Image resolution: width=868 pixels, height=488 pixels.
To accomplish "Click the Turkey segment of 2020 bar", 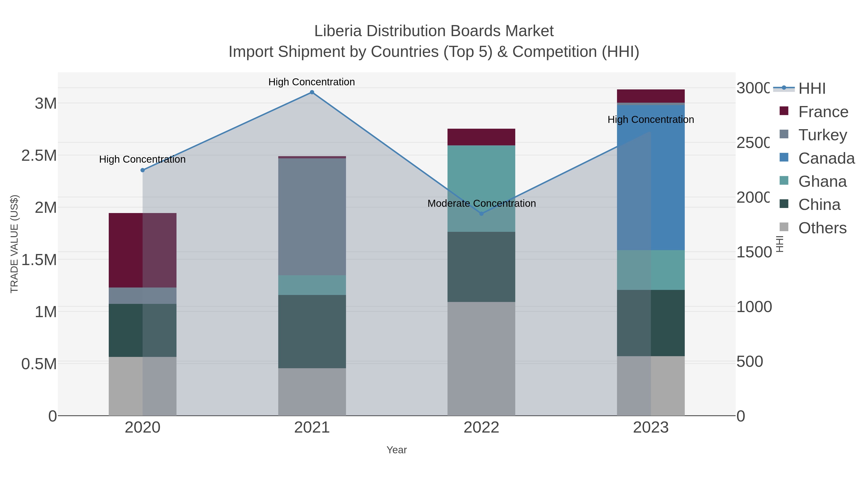I will tap(142, 296).
